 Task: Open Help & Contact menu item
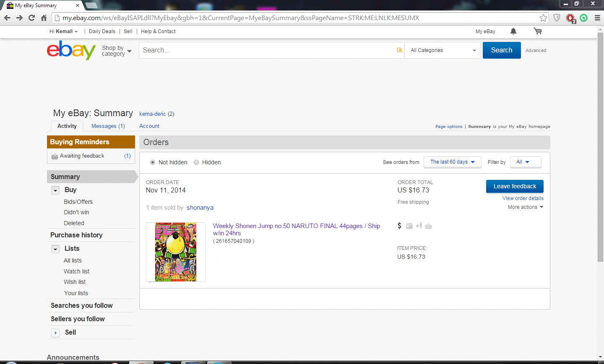pos(158,31)
